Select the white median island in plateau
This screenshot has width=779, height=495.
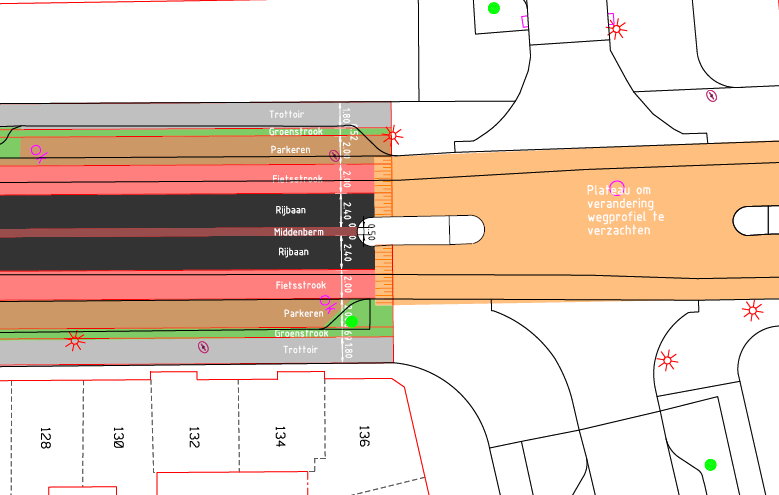(x=432, y=230)
